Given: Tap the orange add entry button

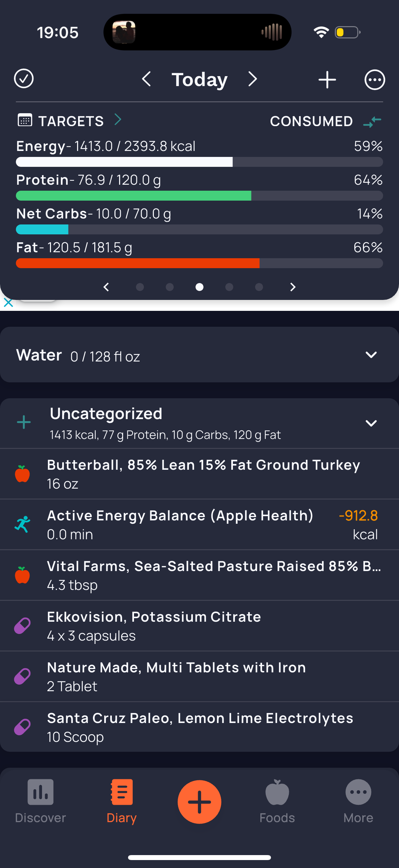Looking at the screenshot, I should point(199,801).
